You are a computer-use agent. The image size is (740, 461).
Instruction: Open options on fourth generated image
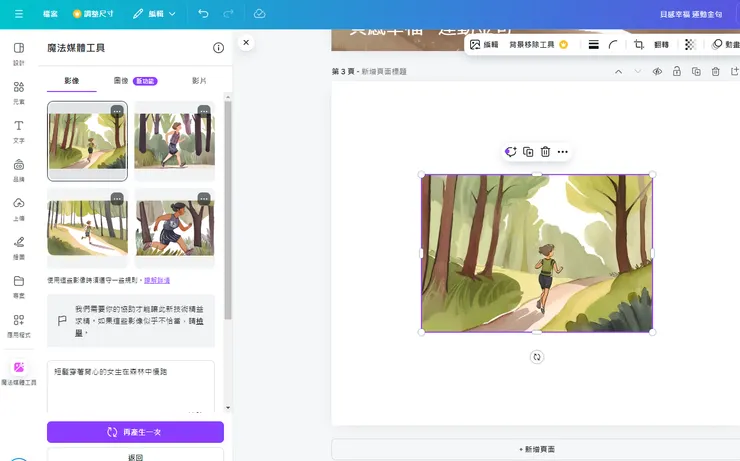(204, 199)
